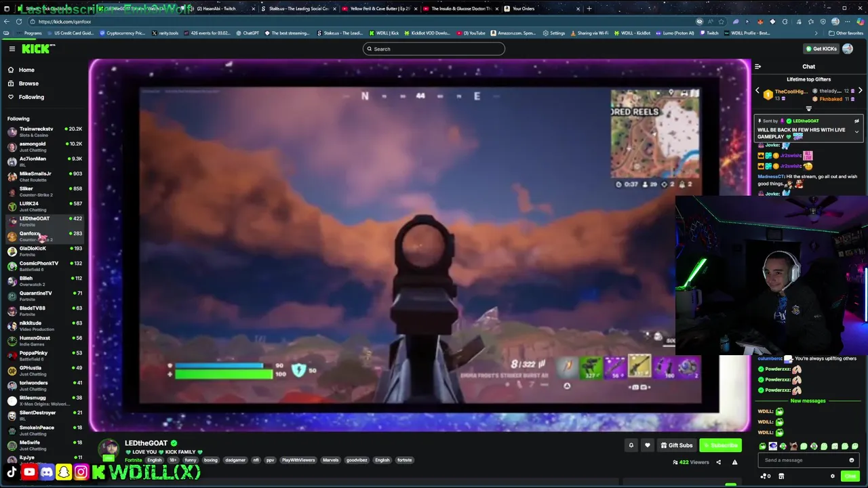Report the stream via warning icon

734,462
